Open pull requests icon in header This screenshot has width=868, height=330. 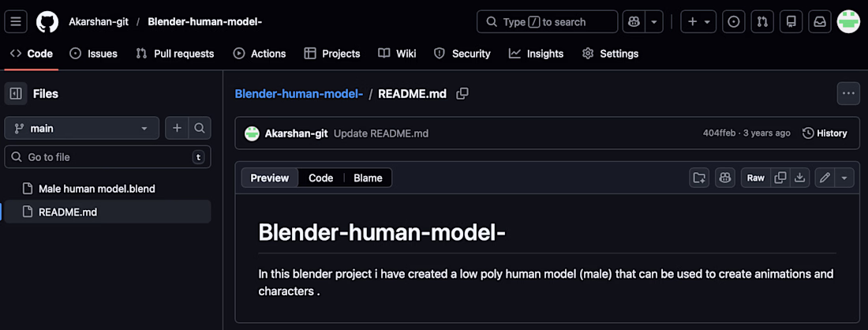(x=762, y=22)
